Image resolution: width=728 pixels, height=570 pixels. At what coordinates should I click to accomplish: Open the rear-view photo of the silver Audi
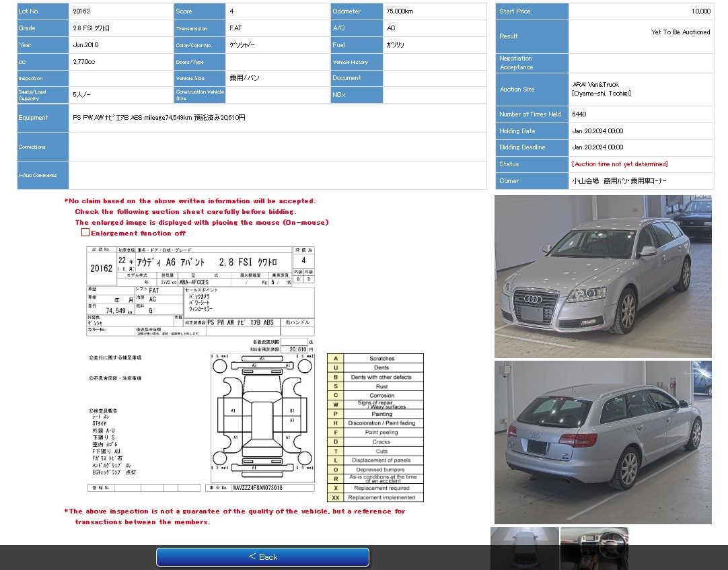click(x=603, y=442)
